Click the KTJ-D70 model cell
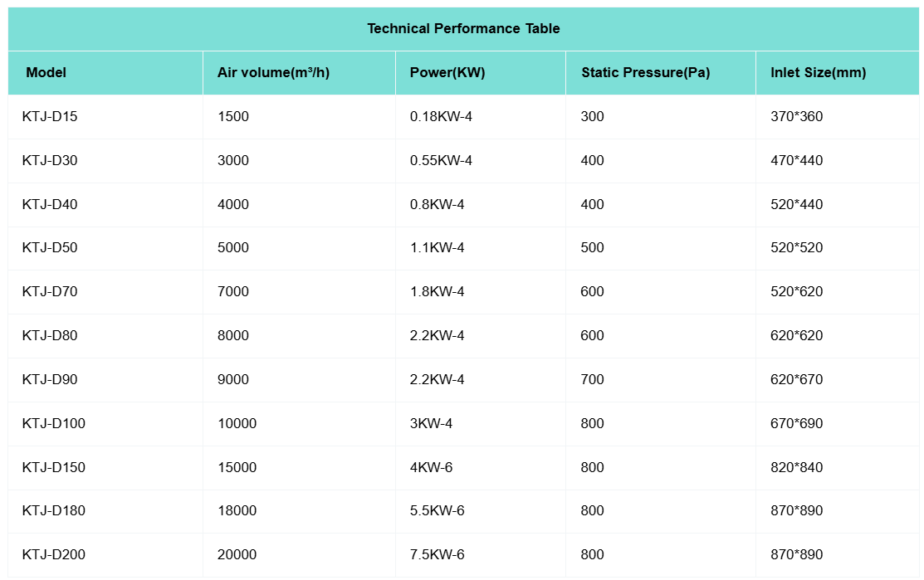 pos(50,292)
